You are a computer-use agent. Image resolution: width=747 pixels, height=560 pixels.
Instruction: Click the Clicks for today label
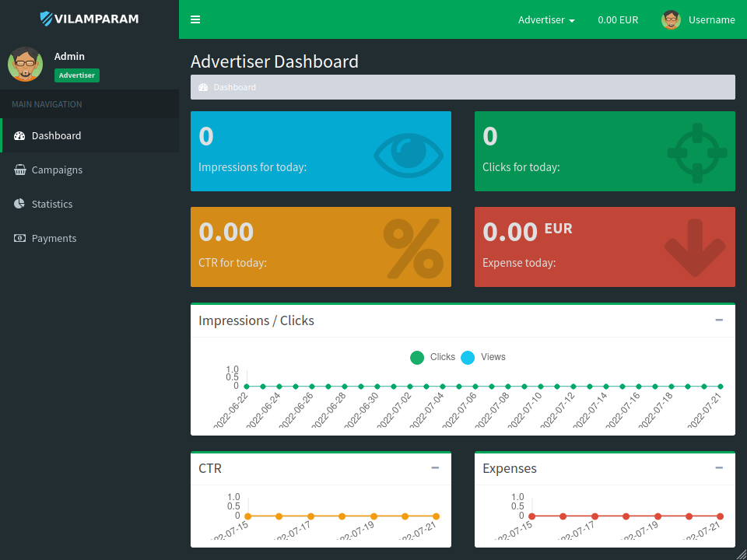tap(521, 168)
